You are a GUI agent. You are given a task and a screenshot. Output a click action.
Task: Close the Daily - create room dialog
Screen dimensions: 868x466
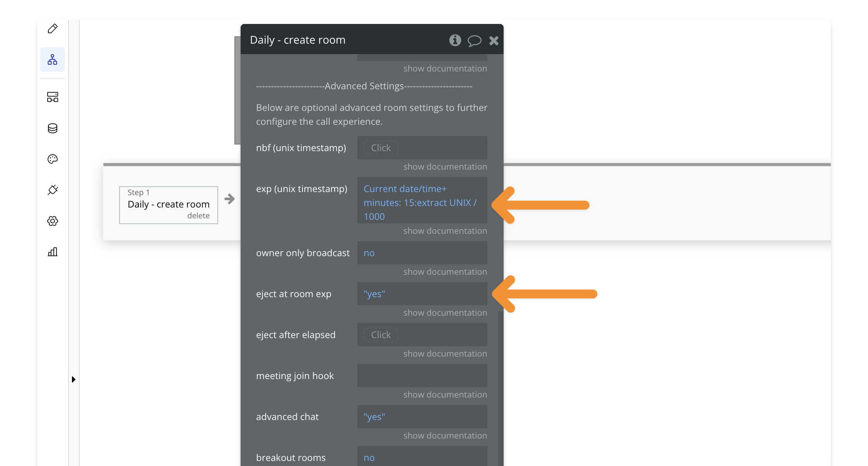pyautogui.click(x=494, y=41)
